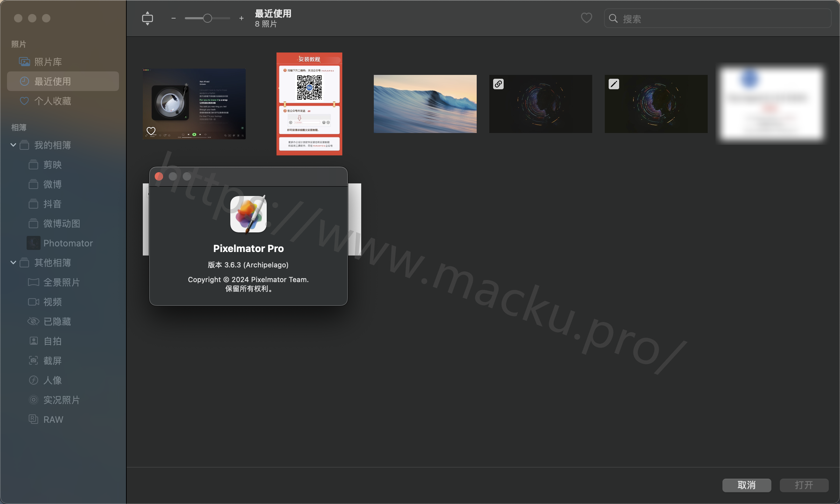Viewport: 840px width, 504px height.
Task: Decrease thumbnail size with minus button
Action: point(173,18)
